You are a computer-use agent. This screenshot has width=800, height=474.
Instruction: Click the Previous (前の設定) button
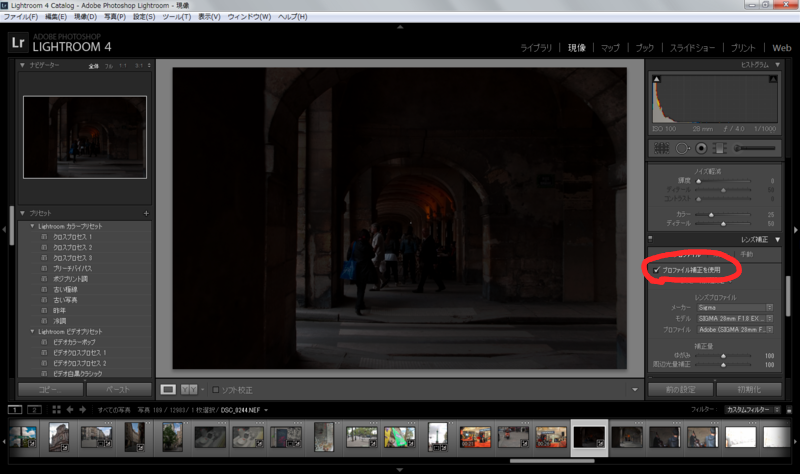tap(681, 389)
